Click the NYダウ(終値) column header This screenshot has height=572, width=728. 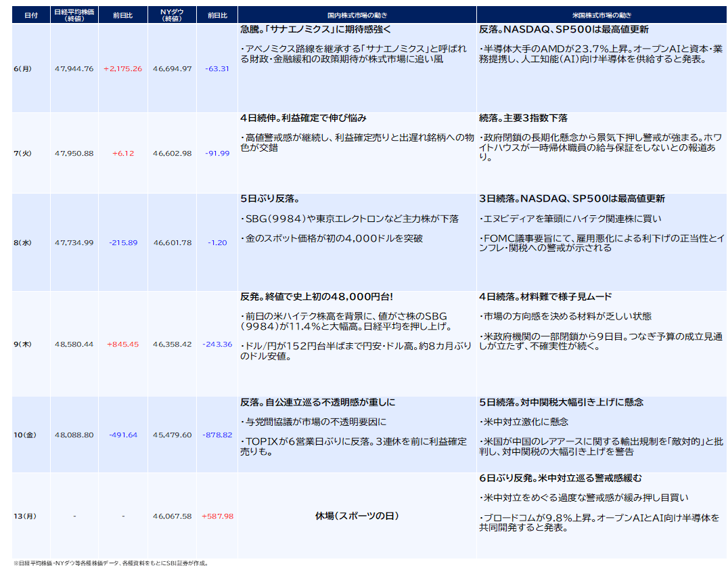[172, 15]
